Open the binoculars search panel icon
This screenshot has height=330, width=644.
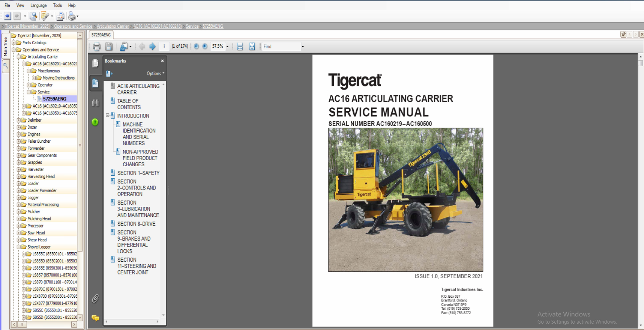coord(95,102)
